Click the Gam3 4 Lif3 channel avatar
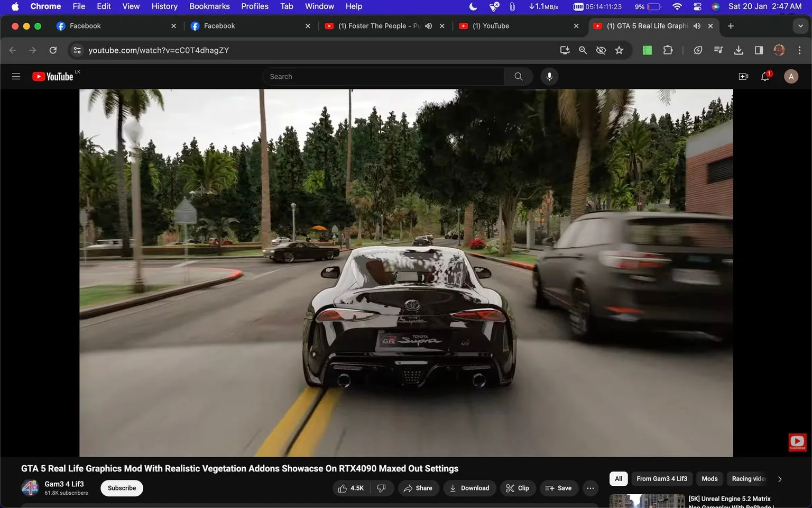The height and width of the screenshot is (508, 812). 30,488
